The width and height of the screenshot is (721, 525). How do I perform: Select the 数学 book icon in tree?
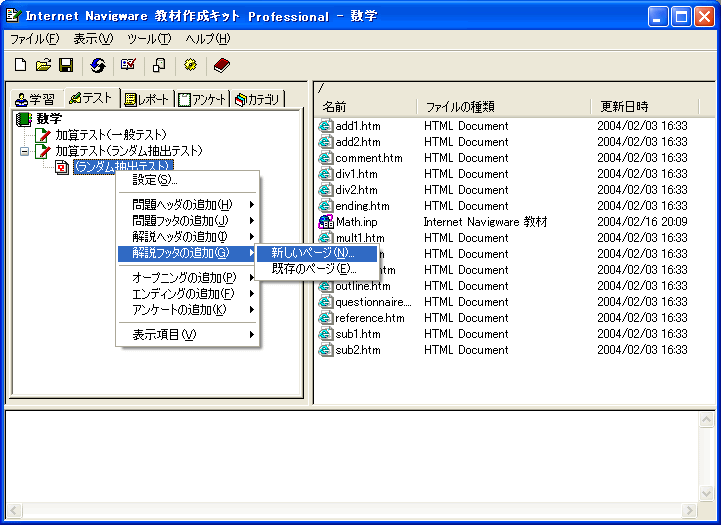[23, 119]
